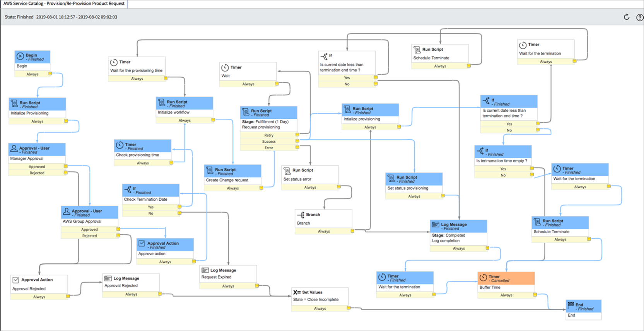This screenshot has width=644, height=331.
Task: Click the clock icon on cancelled Buffer Time node
Action: 483,277
